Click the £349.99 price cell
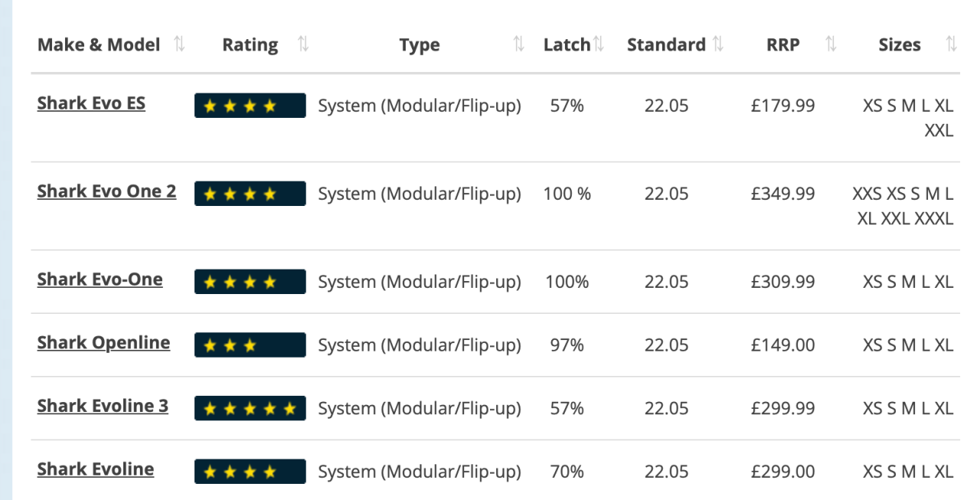This screenshot has width=980, height=500. click(x=782, y=194)
